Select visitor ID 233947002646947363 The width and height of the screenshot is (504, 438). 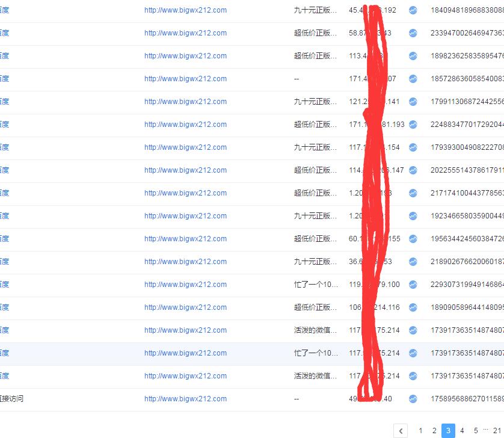pos(467,33)
